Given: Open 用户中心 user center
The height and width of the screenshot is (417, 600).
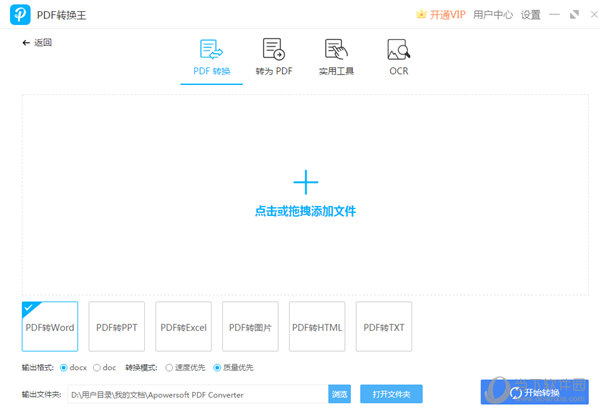Looking at the screenshot, I should point(493,15).
